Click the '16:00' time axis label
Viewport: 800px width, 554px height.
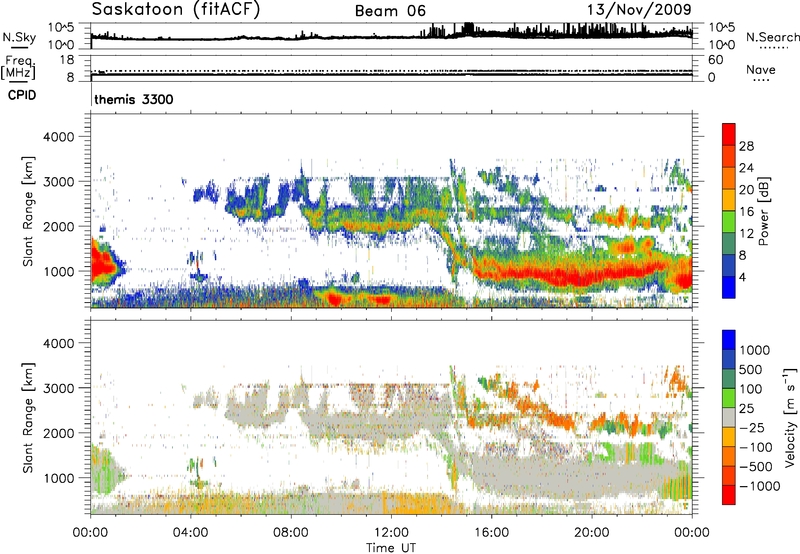491,533
